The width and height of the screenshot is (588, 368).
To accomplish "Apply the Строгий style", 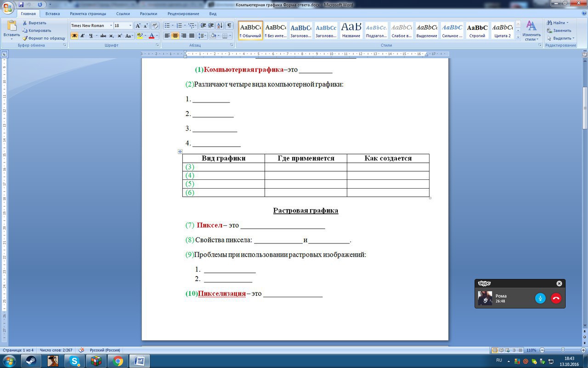I will pos(477,30).
